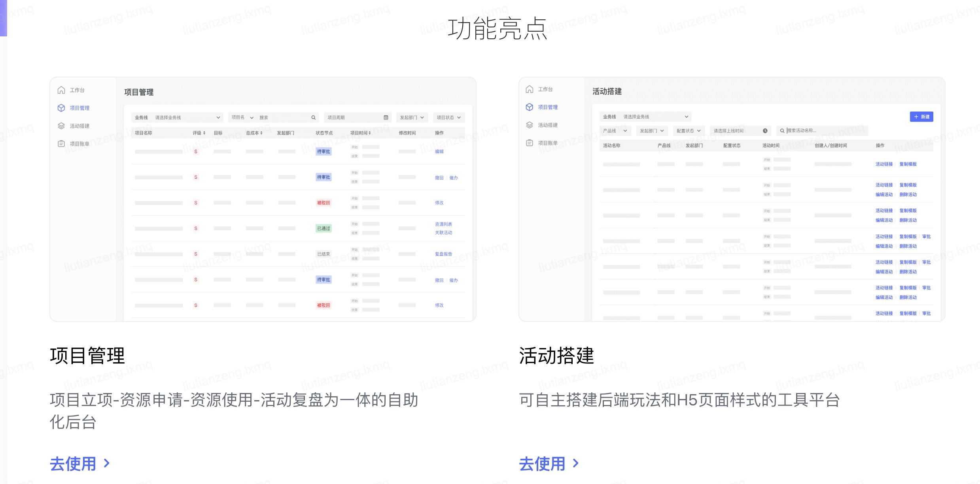Click 创建人/创建时间 column header
980x484 pixels.
[x=831, y=146]
